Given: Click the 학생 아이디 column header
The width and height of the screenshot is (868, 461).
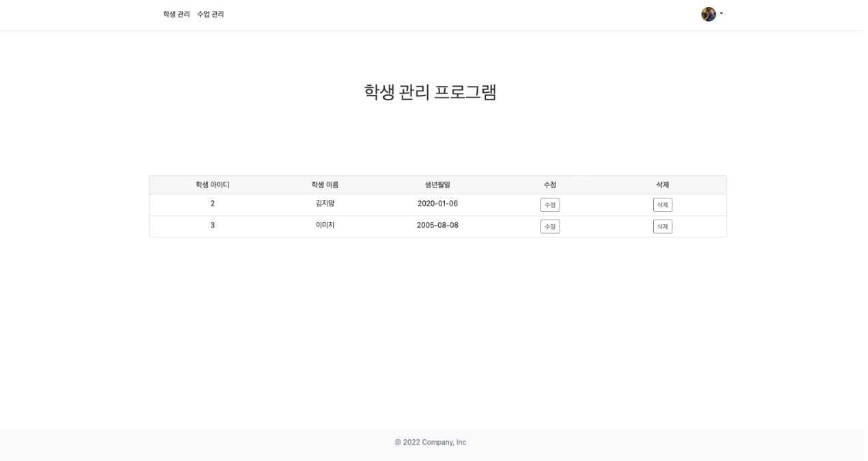Looking at the screenshot, I should (x=212, y=185).
